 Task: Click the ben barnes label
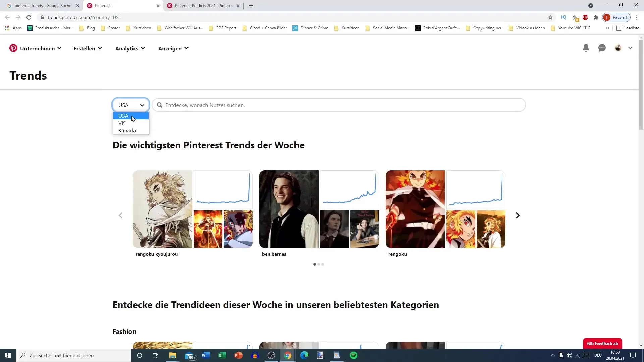[274, 254]
